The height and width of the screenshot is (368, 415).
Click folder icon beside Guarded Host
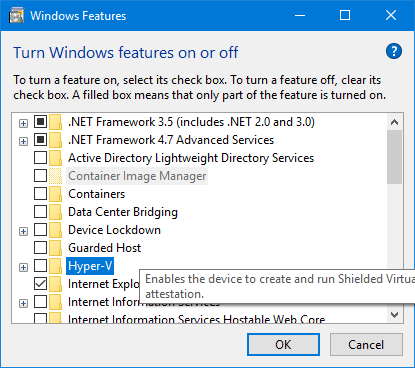(55, 248)
